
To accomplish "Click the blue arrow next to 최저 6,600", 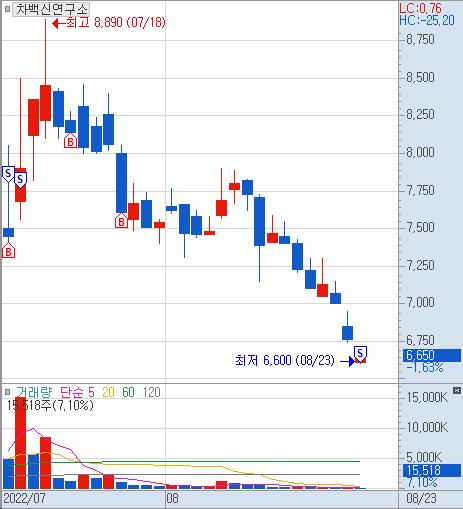I will [347, 361].
